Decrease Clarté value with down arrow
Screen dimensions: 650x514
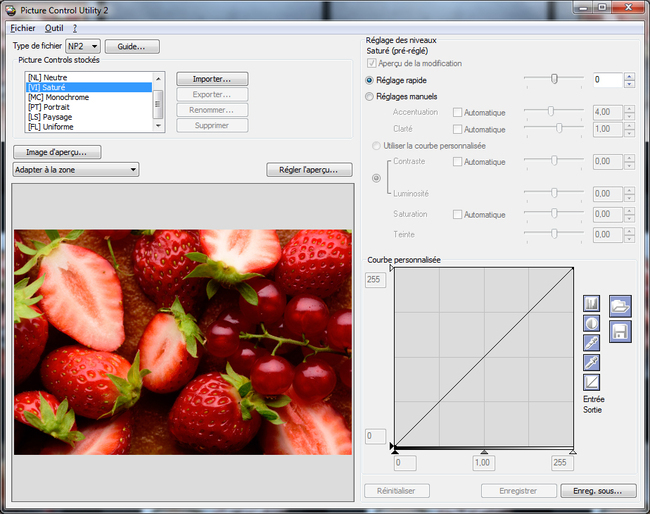click(629, 133)
